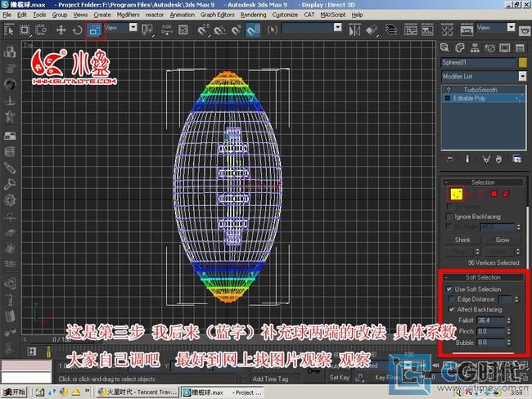Open the Layer Manager icon
Viewport: 532px width, 399px height.
(391, 30)
